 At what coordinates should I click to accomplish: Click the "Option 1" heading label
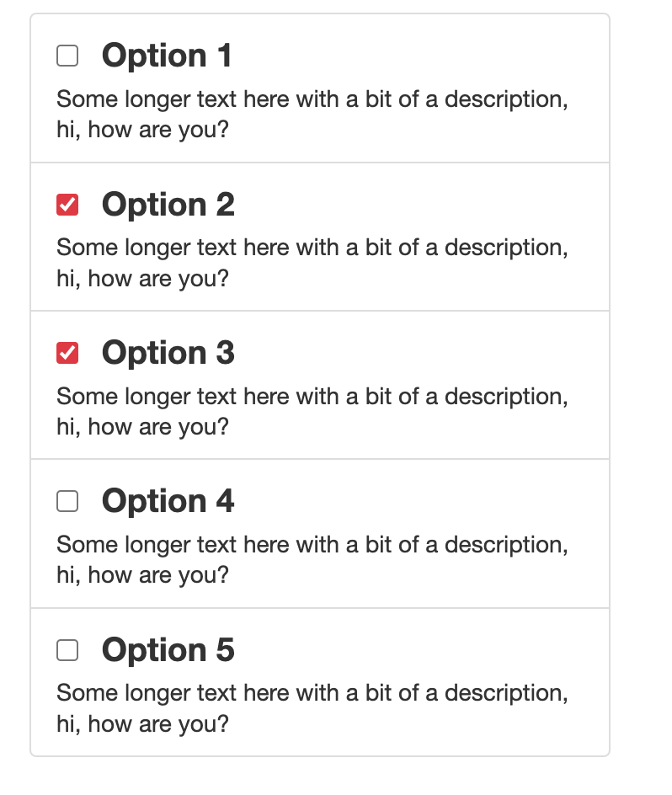coord(167,56)
